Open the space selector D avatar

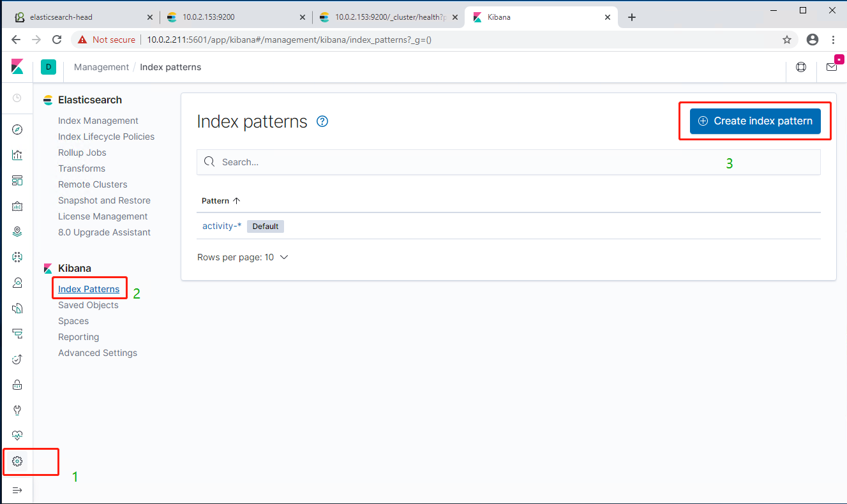(x=49, y=66)
